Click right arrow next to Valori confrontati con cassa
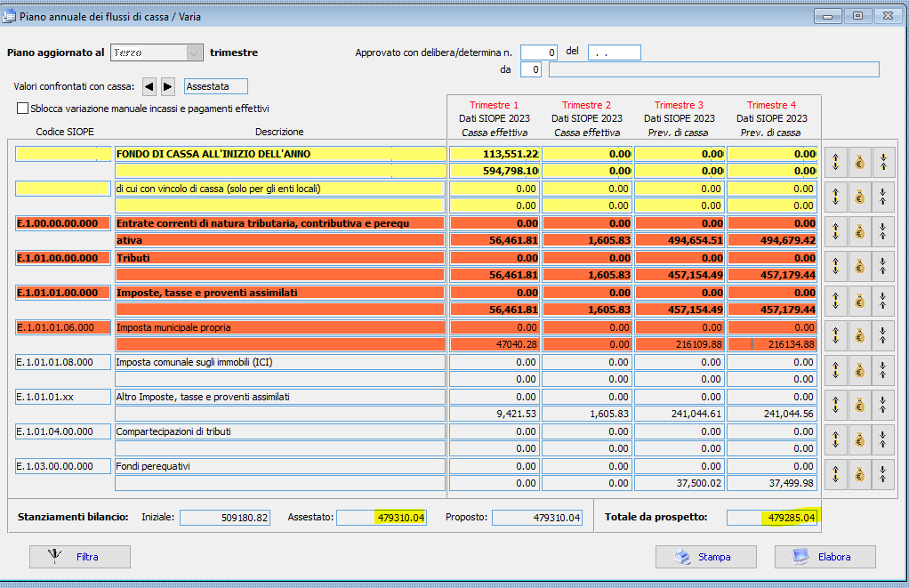 (x=167, y=86)
